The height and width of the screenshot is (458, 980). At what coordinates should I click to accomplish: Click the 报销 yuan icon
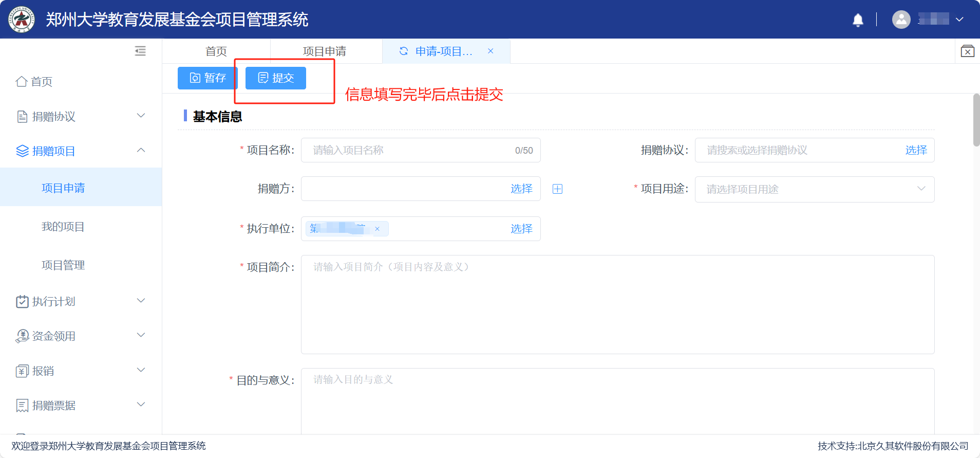[22, 371]
